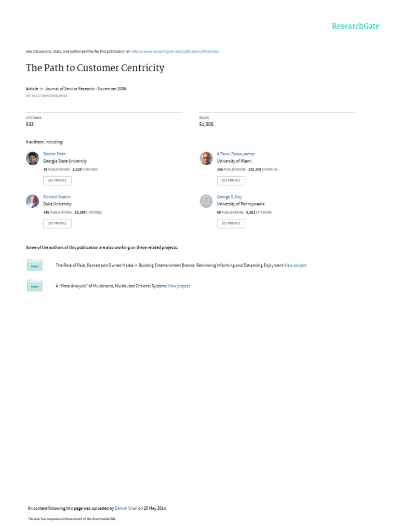This screenshot has width=399, height=532.
Task: Open the ResearchGate publication URL link
Action: pos(175,51)
